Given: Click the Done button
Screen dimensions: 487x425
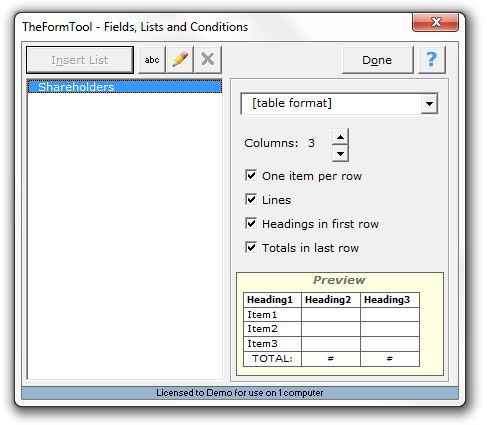Looking at the screenshot, I should tap(377, 60).
